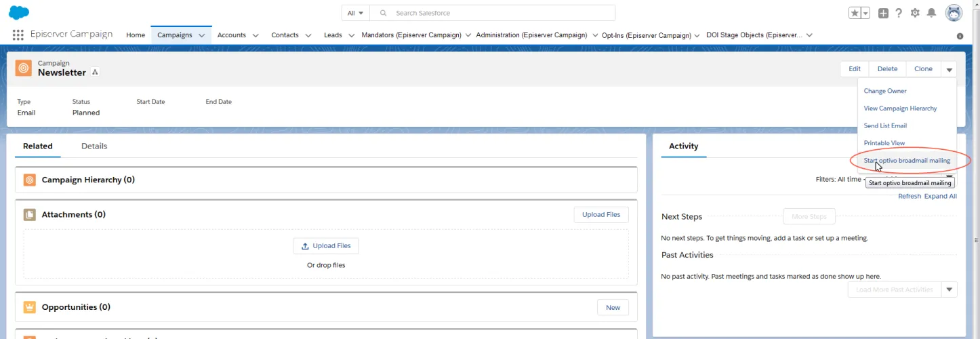This screenshot has height=339, width=980.
Task: Click the Favorites star icon
Action: pyautogui.click(x=855, y=13)
